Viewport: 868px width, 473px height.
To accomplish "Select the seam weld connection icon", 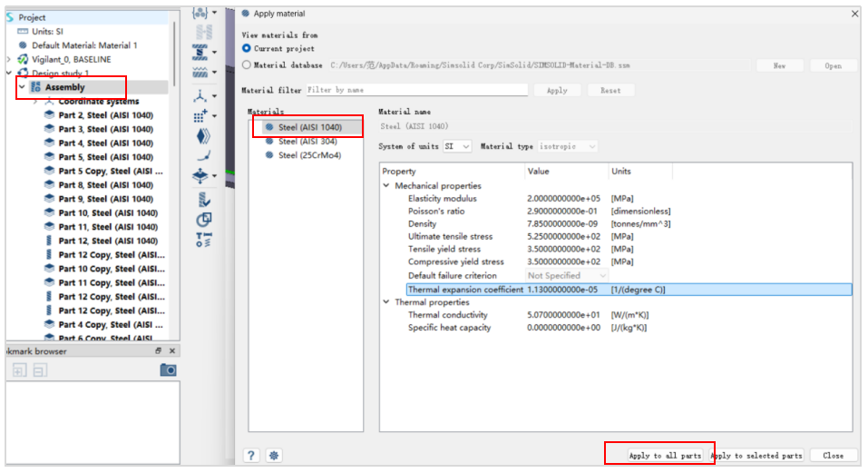I will pyautogui.click(x=200, y=73).
